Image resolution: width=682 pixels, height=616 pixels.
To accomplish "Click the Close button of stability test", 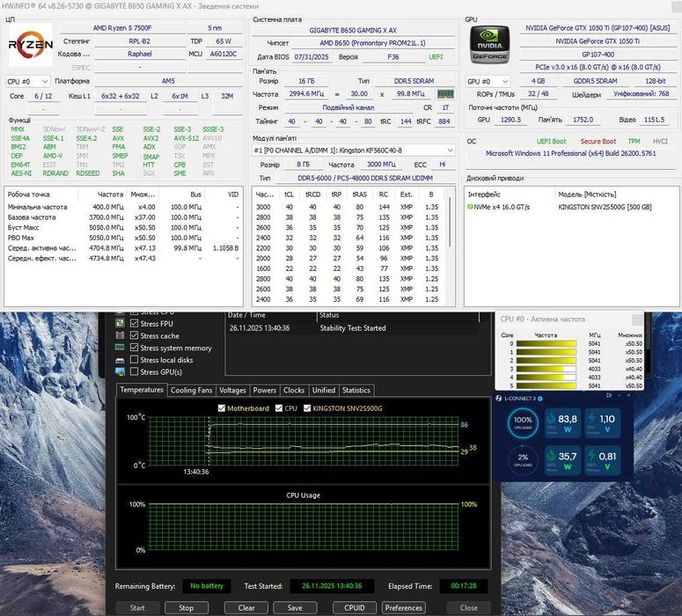I will (x=469, y=608).
